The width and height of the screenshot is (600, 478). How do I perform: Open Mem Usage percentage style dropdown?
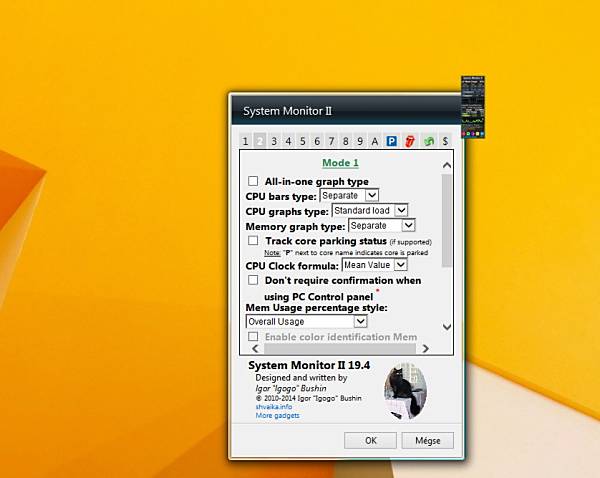(x=307, y=321)
